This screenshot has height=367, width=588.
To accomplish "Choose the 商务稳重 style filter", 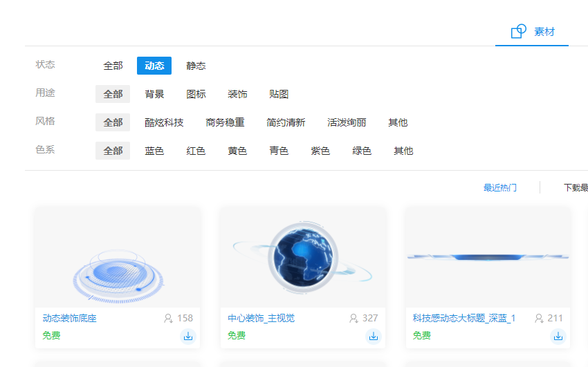I will pyautogui.click(x=225, y=122).
